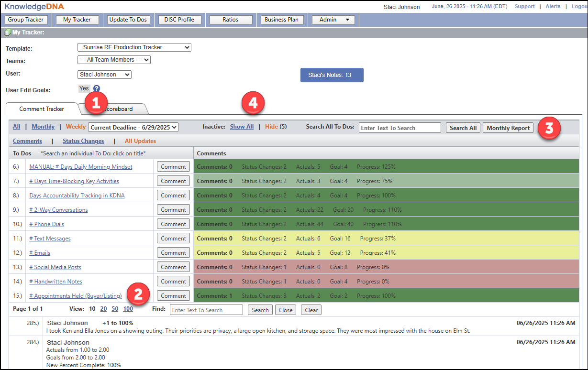This screenshot has height=370, width=588.
Task: Click the Monthly Report button
Action: coord(508,128)
